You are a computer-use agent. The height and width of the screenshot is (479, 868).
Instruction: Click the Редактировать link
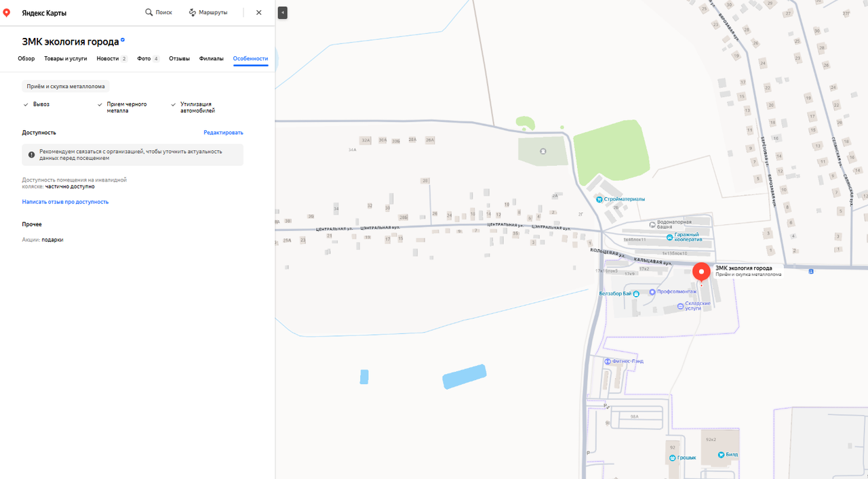click(223, 133)
